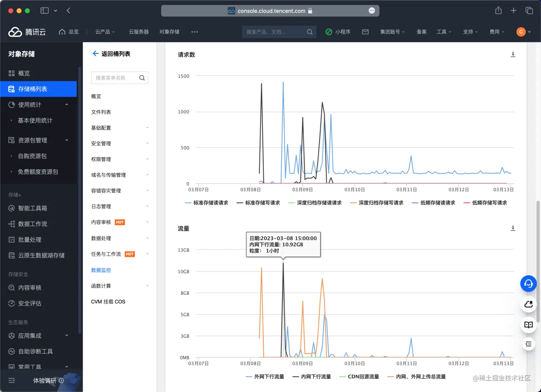Image resolution: width=541 pixels, height=392 pixels.
Task: Toggle 标准存储写请求 legend series
Action: point(258,203)
